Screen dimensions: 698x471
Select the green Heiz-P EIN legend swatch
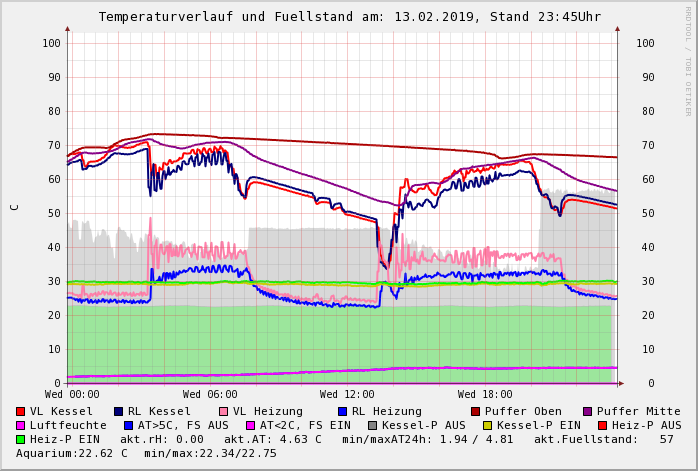[21, 439]
